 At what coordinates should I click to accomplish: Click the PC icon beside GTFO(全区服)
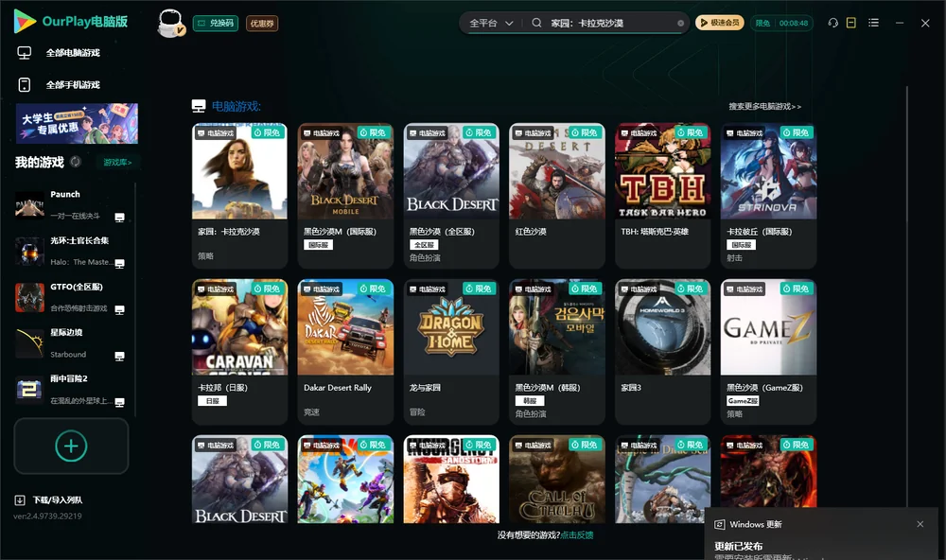pyautogui.click(x=119, y=310)
